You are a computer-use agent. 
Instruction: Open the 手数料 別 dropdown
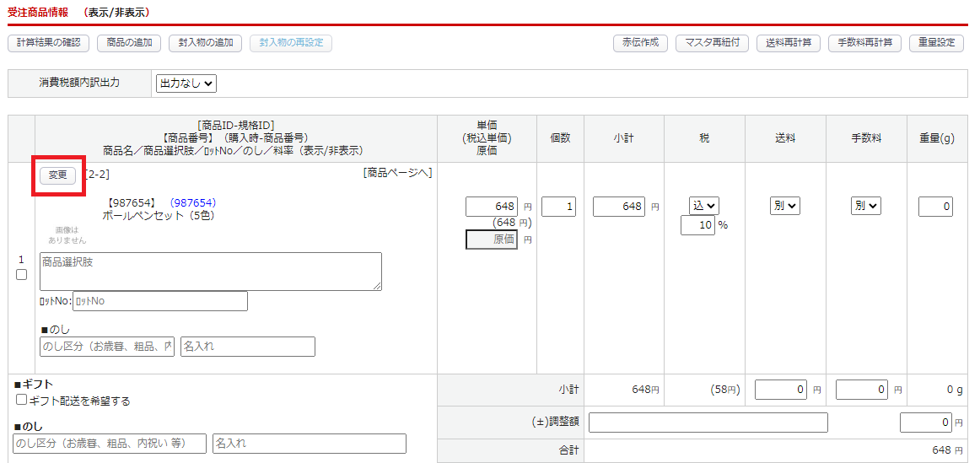[865, 206]
